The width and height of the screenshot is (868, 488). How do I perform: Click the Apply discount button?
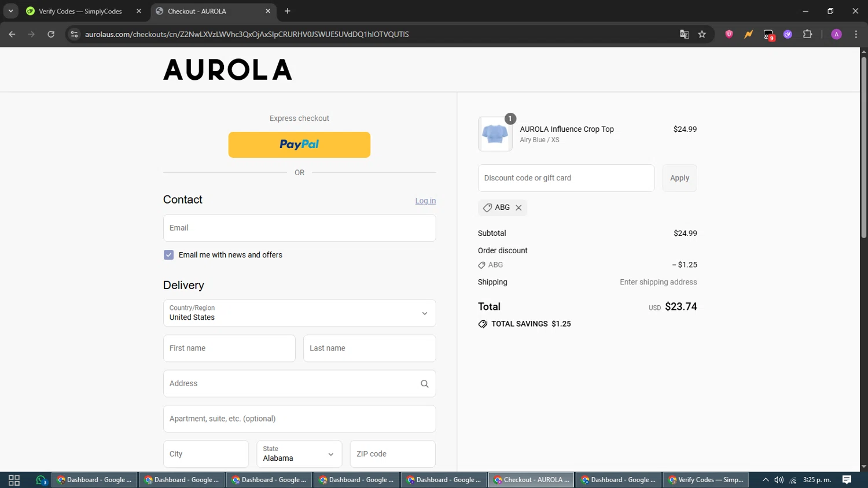tap(679, 178)
